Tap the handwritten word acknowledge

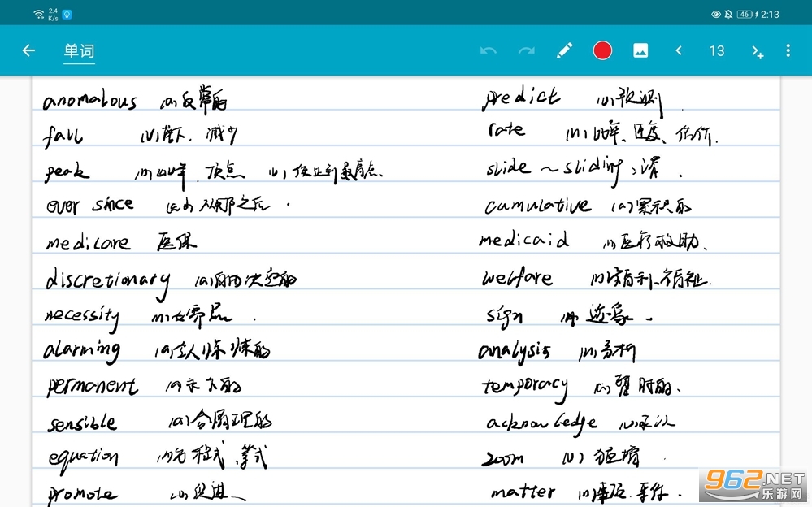click(x=541, y=424)
